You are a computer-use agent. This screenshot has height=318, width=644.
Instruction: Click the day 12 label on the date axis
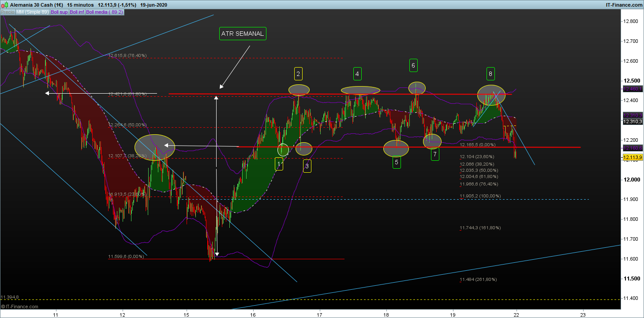coord(122,314)
